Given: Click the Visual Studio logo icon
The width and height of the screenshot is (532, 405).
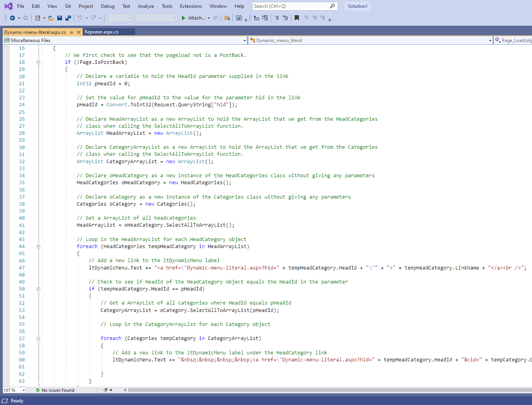Looking at the screenshot, I should pos(8,6).
